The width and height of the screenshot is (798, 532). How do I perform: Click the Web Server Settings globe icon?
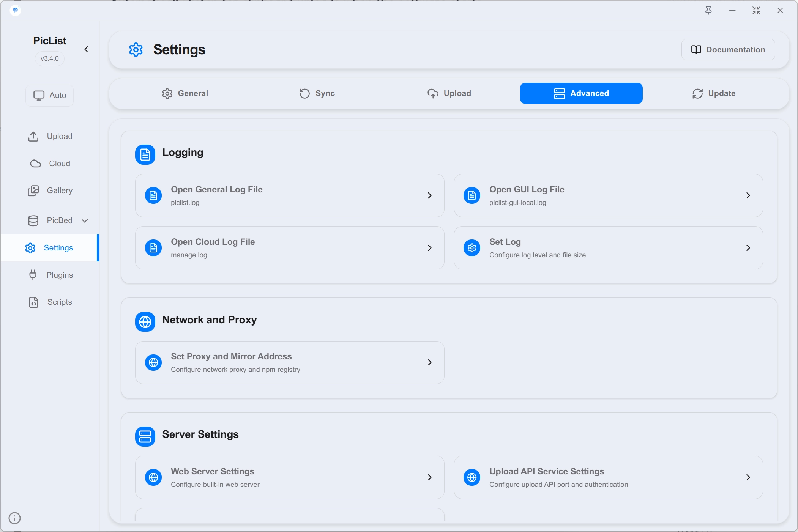coord(153,477)
